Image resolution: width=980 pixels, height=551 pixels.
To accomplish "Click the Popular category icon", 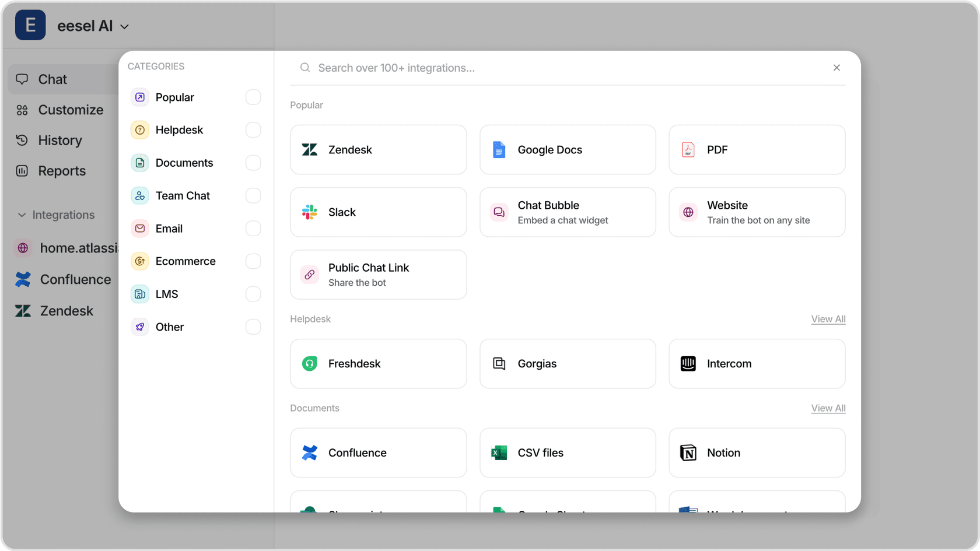I will click(x=140, y=97).
